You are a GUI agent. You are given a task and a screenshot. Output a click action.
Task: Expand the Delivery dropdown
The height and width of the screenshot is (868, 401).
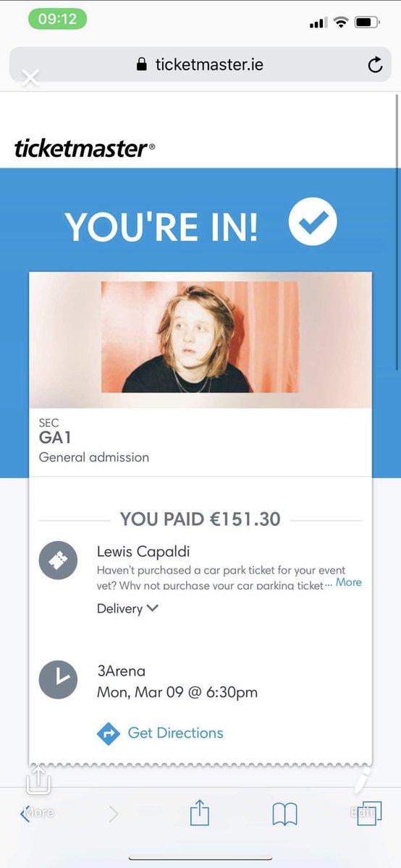(127, 608)
